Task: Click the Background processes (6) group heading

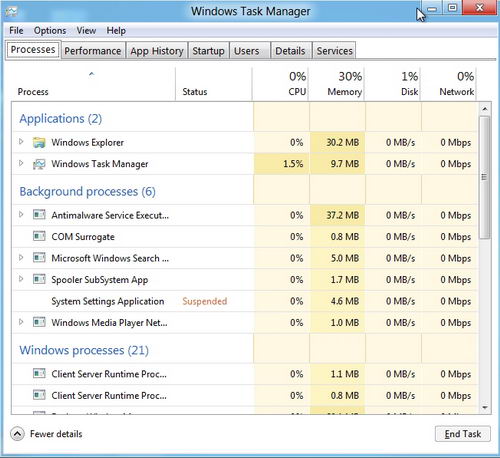Action: click(87, 192)
